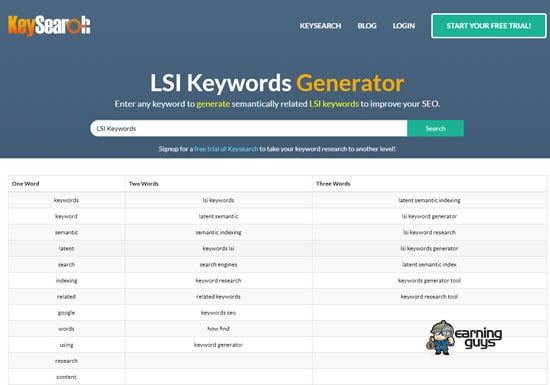Screen dimensions: 550x385
Task: Click the 'keywords generator tool' result
Action: click(429, 281)
